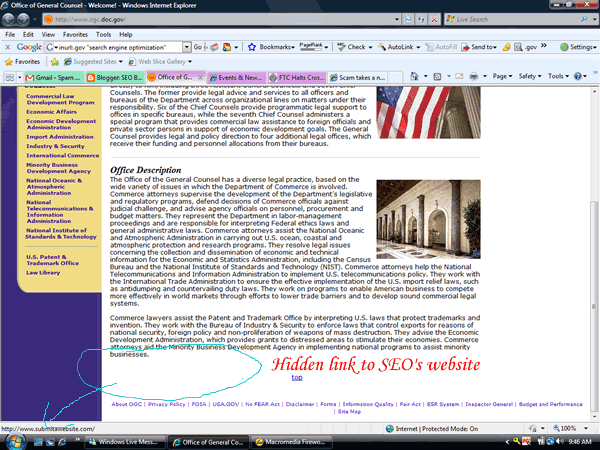The width and height of the screenshot is (600, 450).
Task: Open the Suggested Sites dropdown
Action: coord(121,62)
